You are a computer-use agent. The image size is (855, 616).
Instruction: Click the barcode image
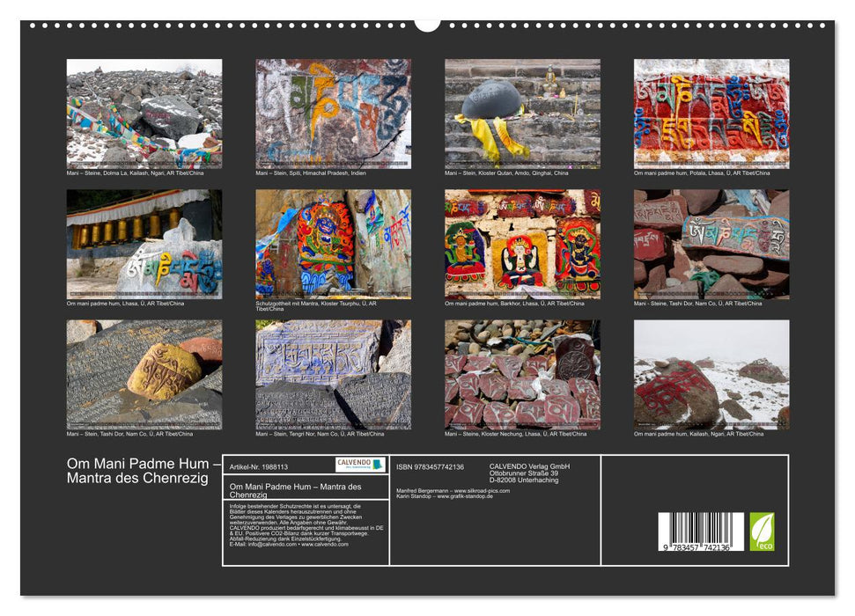pos(701,532)
